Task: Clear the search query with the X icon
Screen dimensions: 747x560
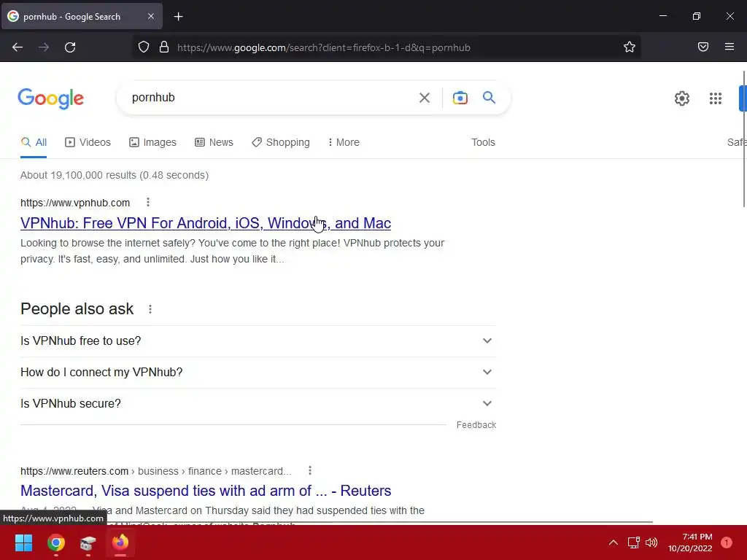Action: [424, 98]
